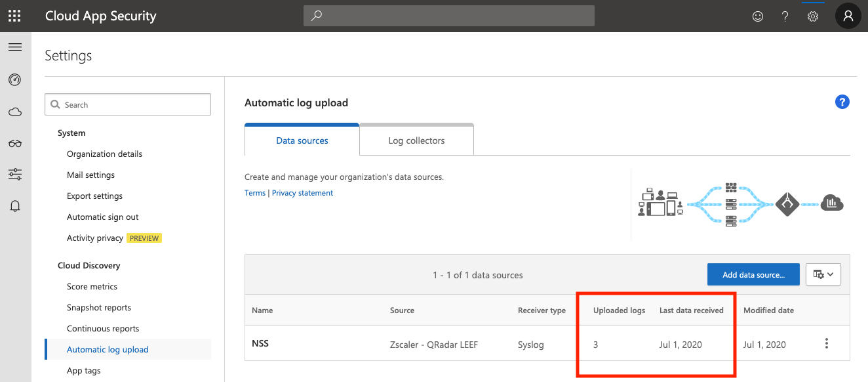Screen dimensions: 868x382
Task: Switch to the Log collectors tab
Action: 416,140
